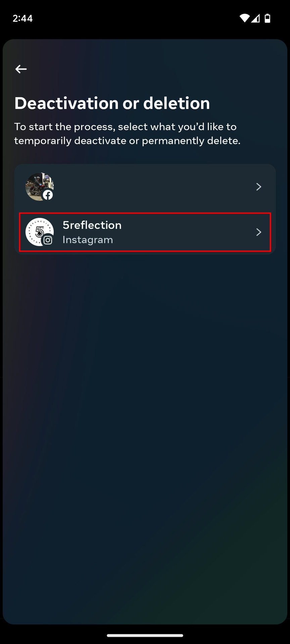
Task: Expand the Facebook account chevron
Action: click(258, 187)
